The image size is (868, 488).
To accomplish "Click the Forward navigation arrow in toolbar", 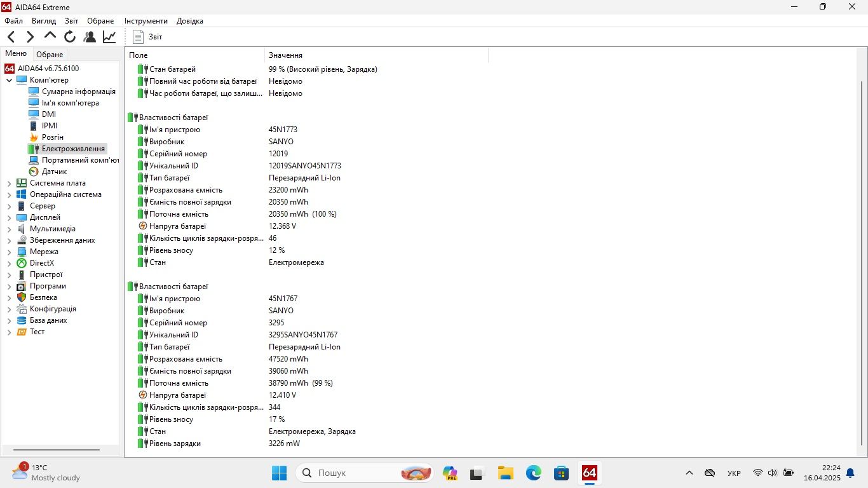I will click(x=31, y=37).
